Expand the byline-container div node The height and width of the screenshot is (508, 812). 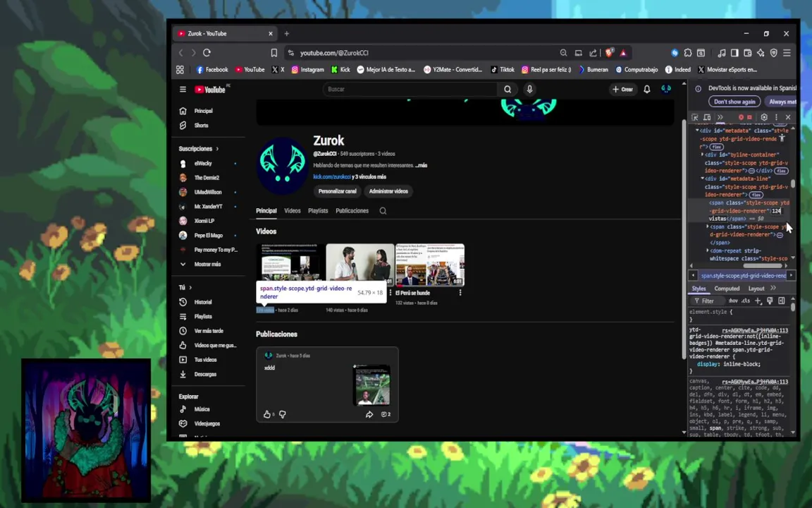(x=703, y=155)
